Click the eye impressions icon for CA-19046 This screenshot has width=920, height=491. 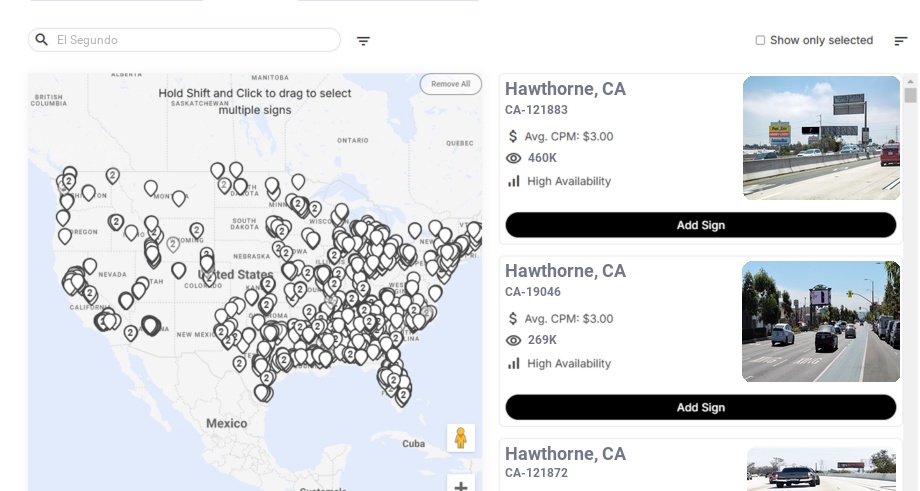point(514,340)
